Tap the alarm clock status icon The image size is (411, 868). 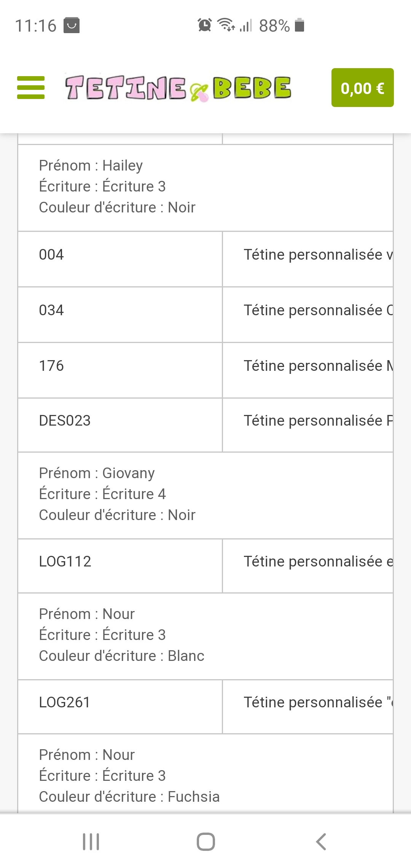coord(204,26)
